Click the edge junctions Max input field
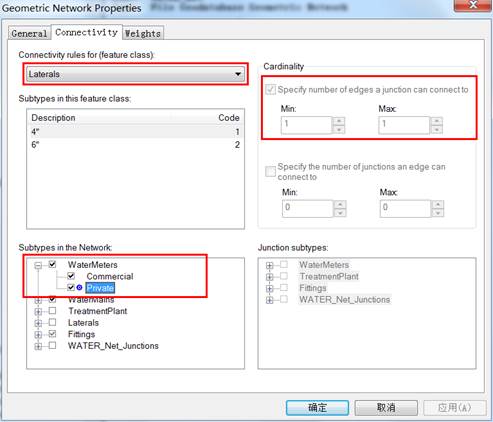 point(405,208)
